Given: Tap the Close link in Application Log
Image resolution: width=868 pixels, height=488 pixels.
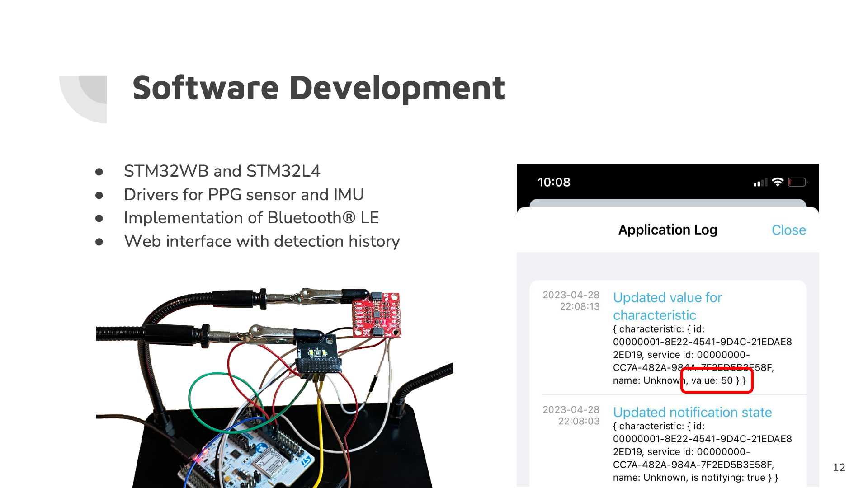Looking at the screenshot, I should tap(788, 230).
